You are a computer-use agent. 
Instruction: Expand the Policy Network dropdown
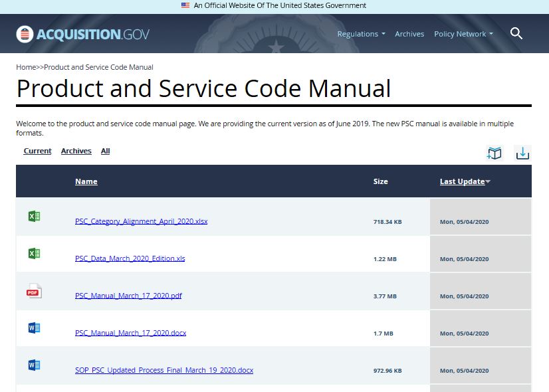click(463, 34)
